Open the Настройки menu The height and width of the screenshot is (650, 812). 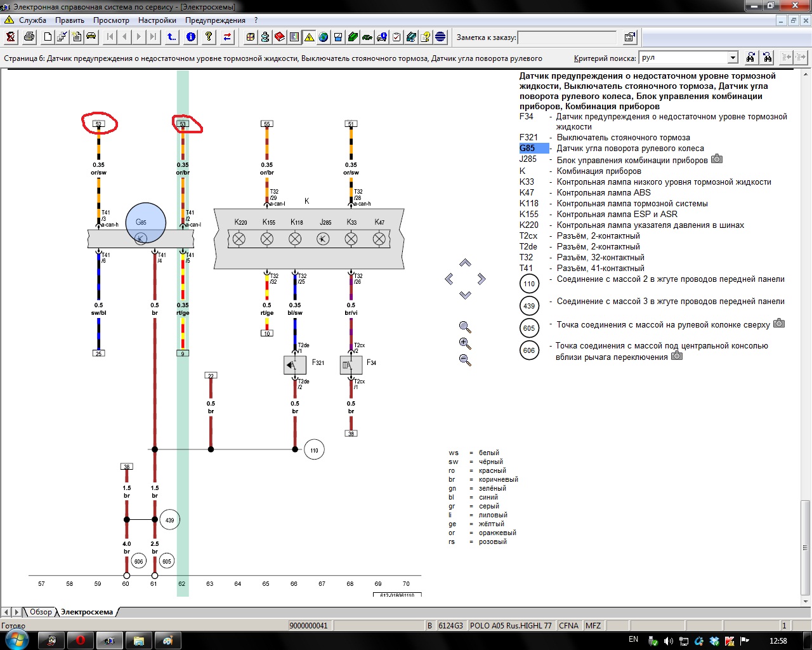pyautogui.click(x=157, y=20)
